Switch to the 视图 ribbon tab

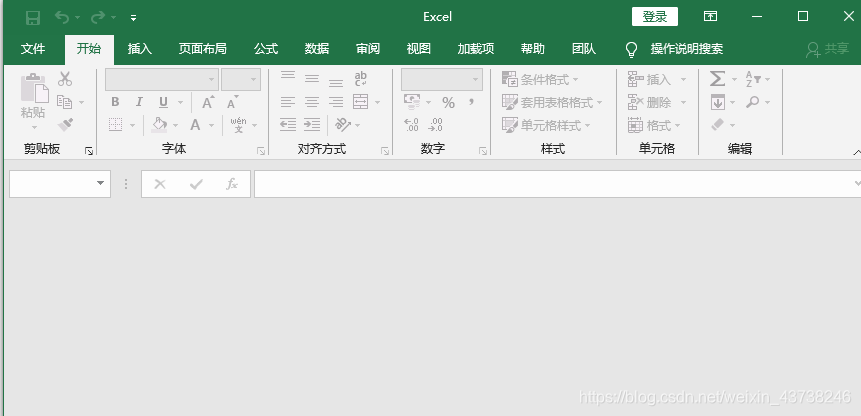(x=418, y=49)
